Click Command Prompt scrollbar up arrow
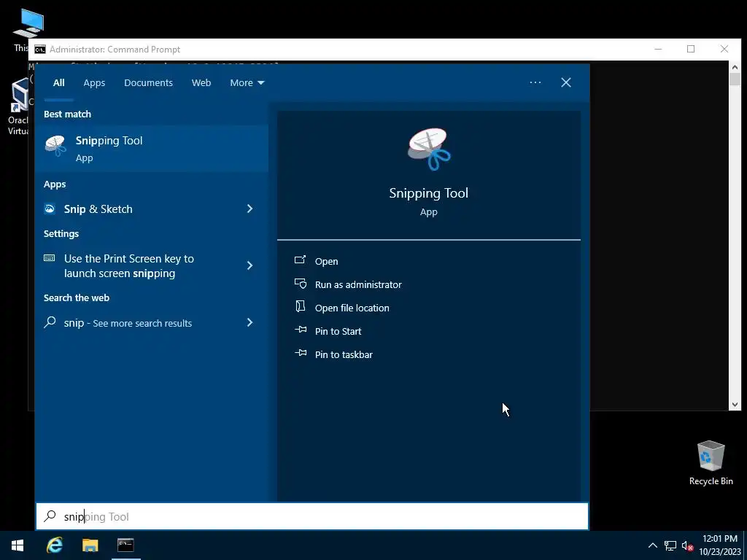 pyautogui.click(x=735, y=67)
